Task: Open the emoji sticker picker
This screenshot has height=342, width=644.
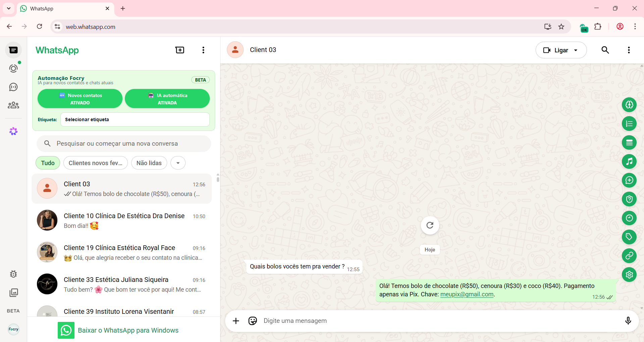Action: [x=253, y=321]
